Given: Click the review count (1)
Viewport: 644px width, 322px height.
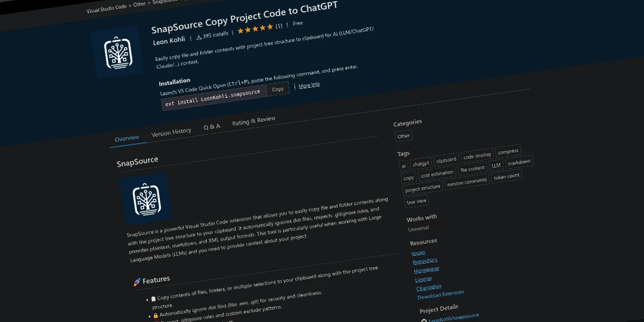Looking at the screenshot, I should pyautogui.click(x=278, y=26).
